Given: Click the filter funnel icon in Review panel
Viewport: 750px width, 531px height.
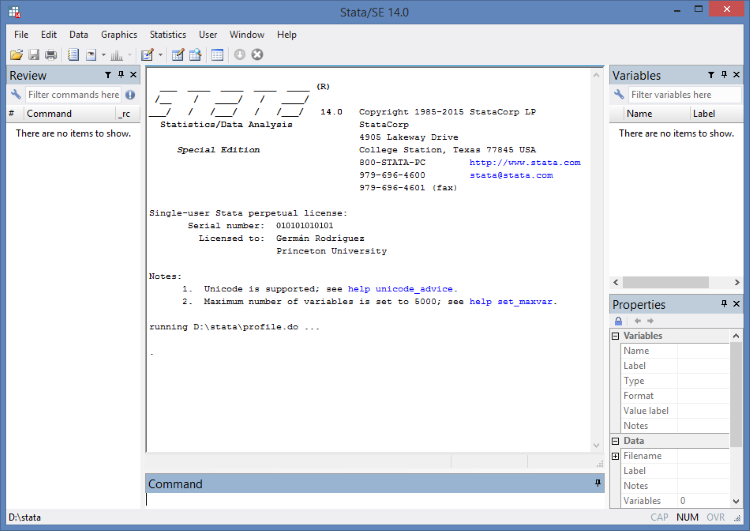Looking at the screenshot, I should [108, 75].
